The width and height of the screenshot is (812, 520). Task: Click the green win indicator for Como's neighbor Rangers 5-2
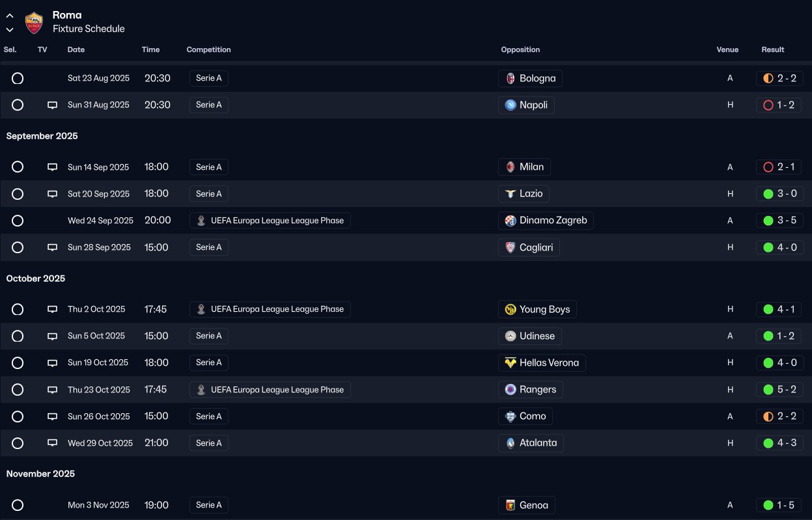point(768,390)
